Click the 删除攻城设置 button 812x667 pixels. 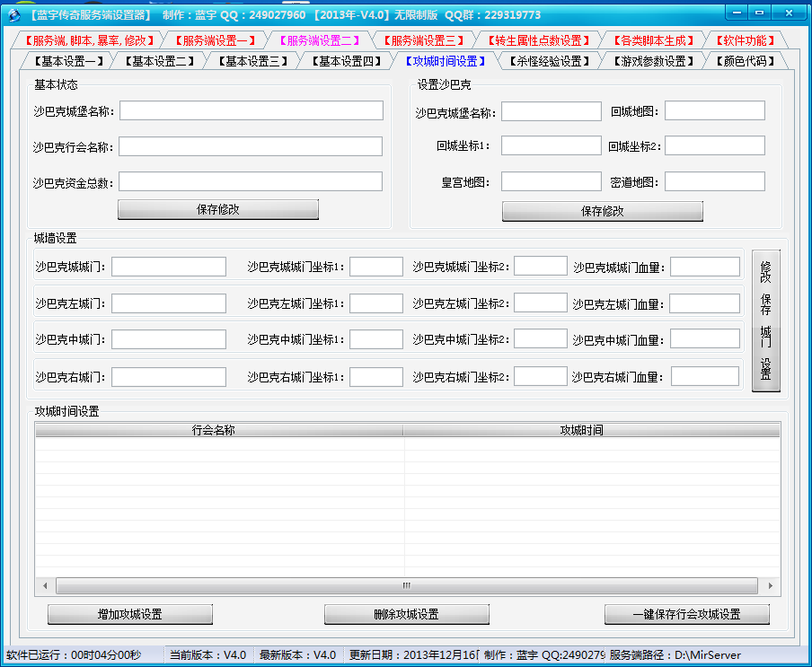(406, 614)
